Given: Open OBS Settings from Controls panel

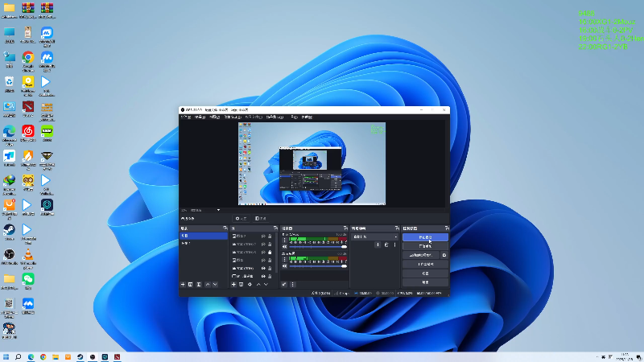Looking at the screenshot, I should [425, 274].
